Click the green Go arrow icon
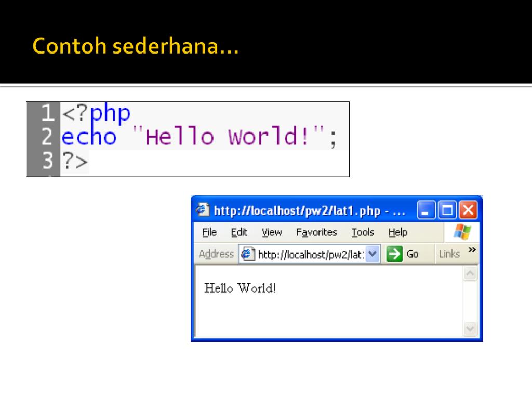This screenshot has height=399, width=532. 394,254
